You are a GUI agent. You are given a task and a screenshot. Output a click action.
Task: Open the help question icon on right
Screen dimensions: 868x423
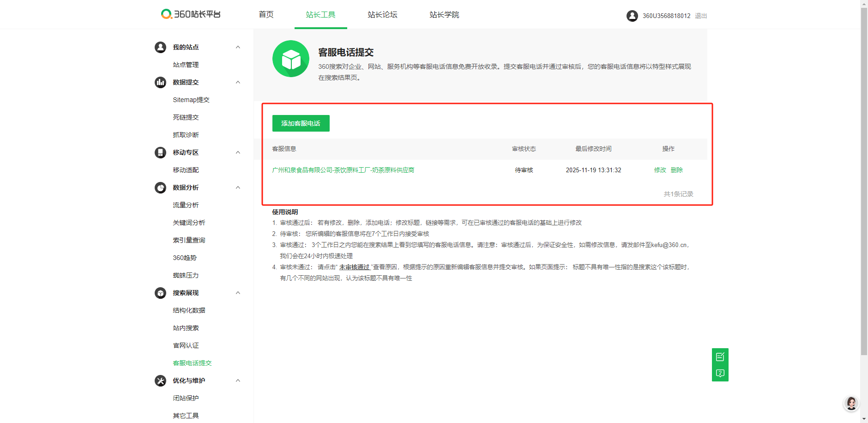(720, 373)
